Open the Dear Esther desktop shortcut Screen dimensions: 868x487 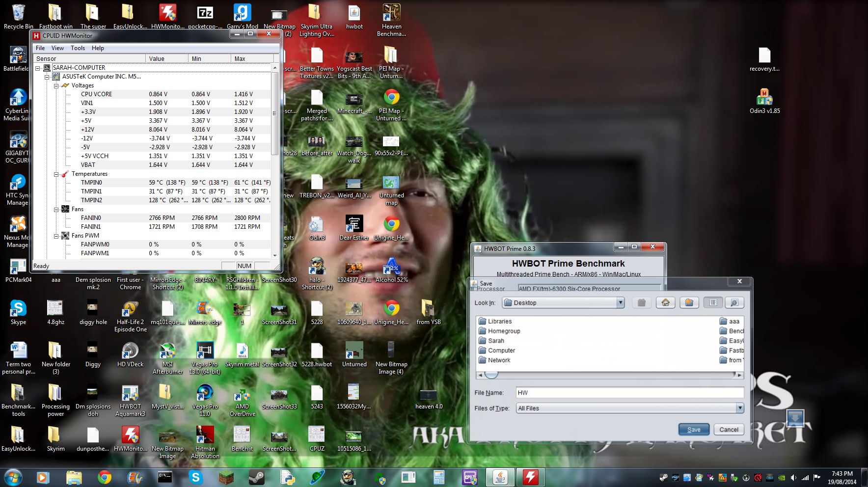pyautogui.click(x=354, y=227)
